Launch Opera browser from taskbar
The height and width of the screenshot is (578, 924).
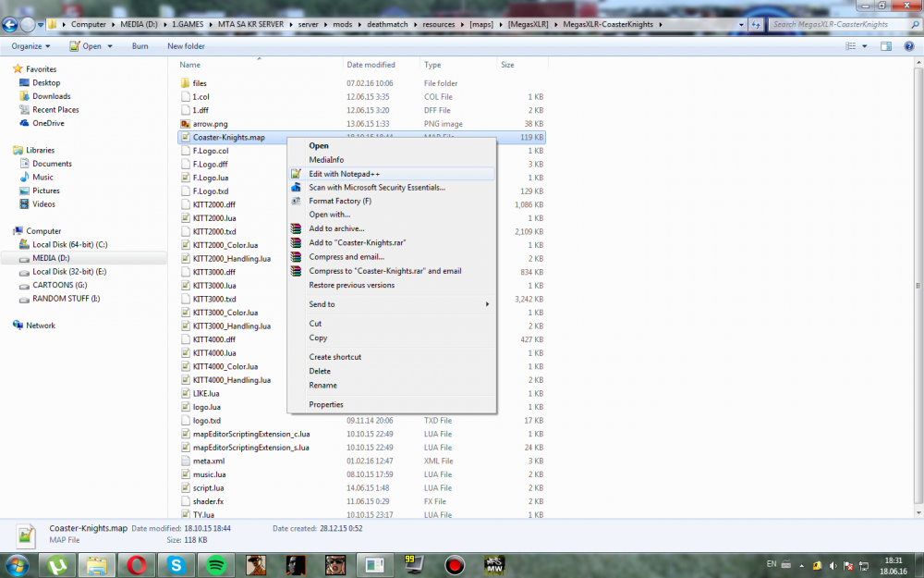(x=135, y=564)
